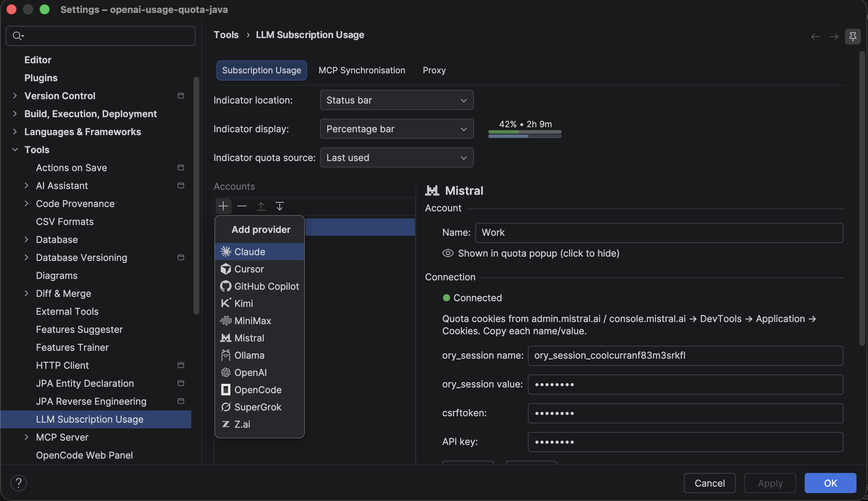Expand the MCP Server node

[26, 437]
